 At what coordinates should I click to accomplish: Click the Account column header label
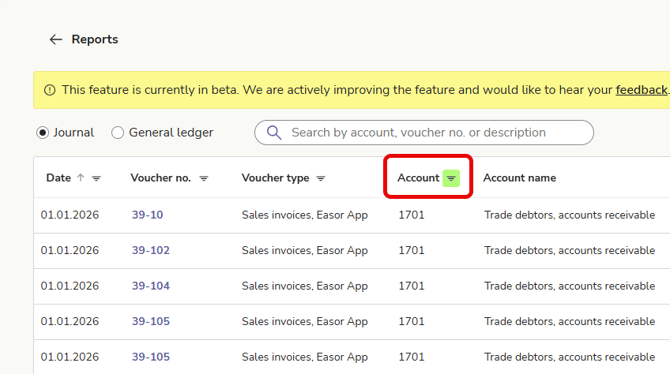point(418,178)
